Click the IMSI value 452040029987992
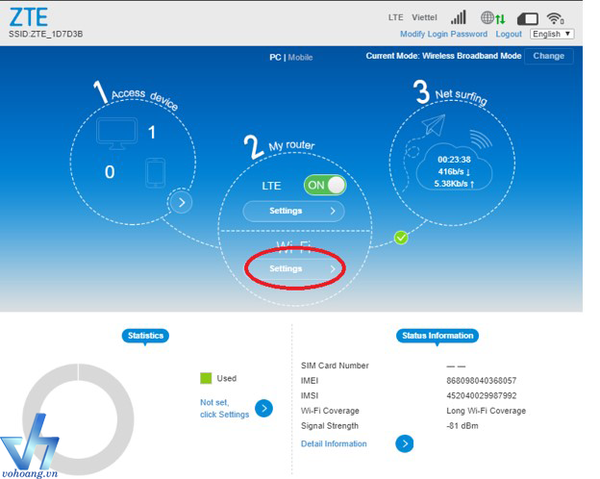The height and width of the screenshot is (479, 600). pyautogui.click(x=481, y=396)
